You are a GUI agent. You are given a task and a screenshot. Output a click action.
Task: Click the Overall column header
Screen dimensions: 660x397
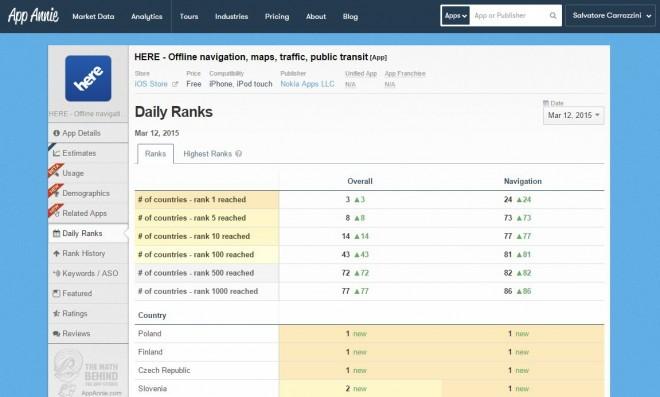pyautogui.click(x=360, y=181)
